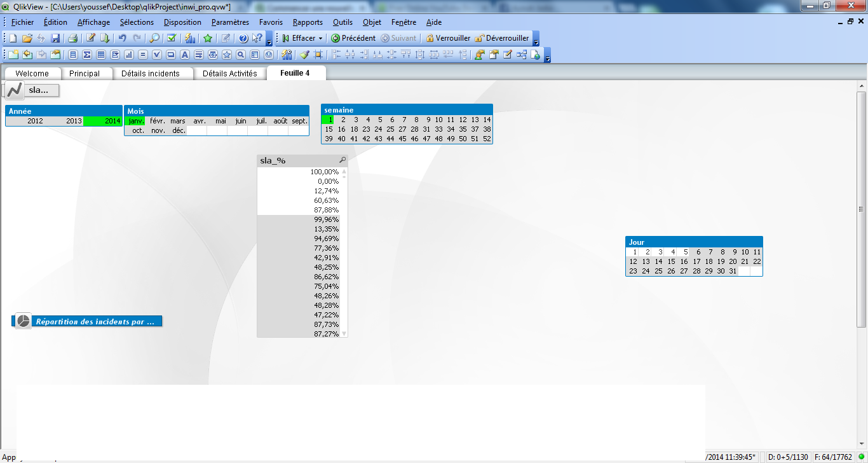Print using the printer icon
This screenshot has height=463, width=868.
point(72,38)
